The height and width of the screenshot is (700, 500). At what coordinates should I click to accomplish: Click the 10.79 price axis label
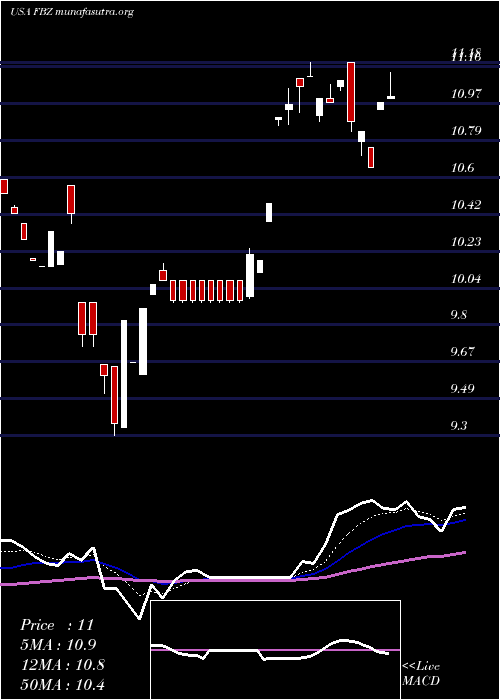tap(467, 131)
